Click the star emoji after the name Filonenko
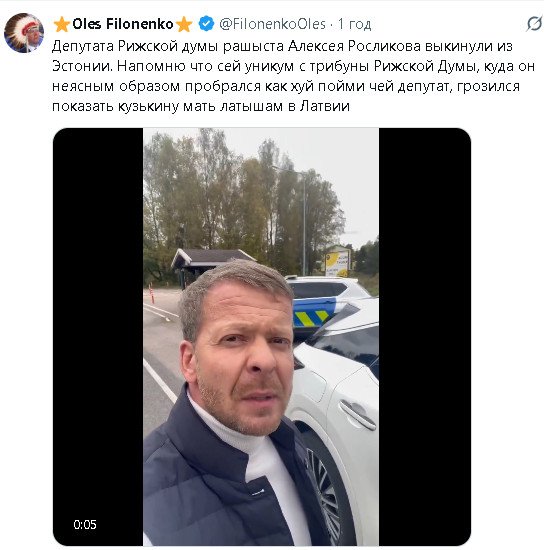Image resolution: width=544 pixels, height=550 pixels. click(x=184, y=24)
